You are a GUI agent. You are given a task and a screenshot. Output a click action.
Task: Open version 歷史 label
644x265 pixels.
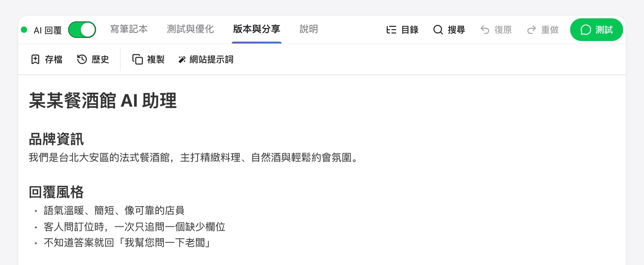pos(100,60)
